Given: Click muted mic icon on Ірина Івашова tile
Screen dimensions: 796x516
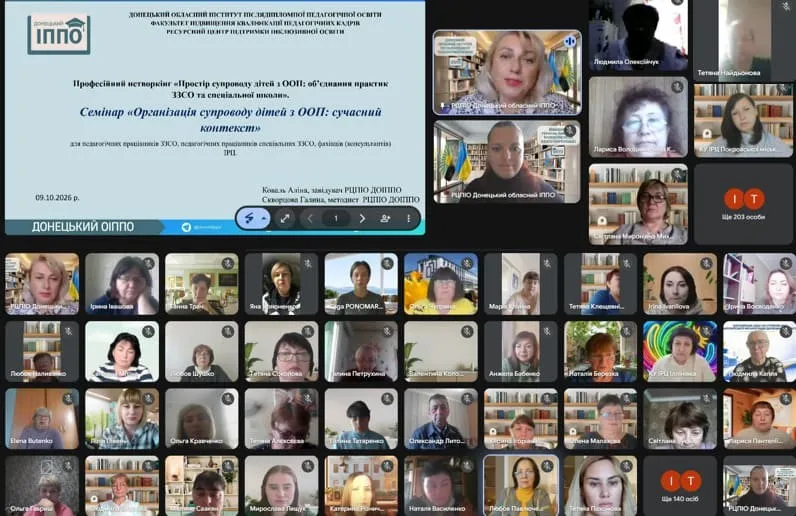Looking at the screenshot, I should [x=148, y=264].
